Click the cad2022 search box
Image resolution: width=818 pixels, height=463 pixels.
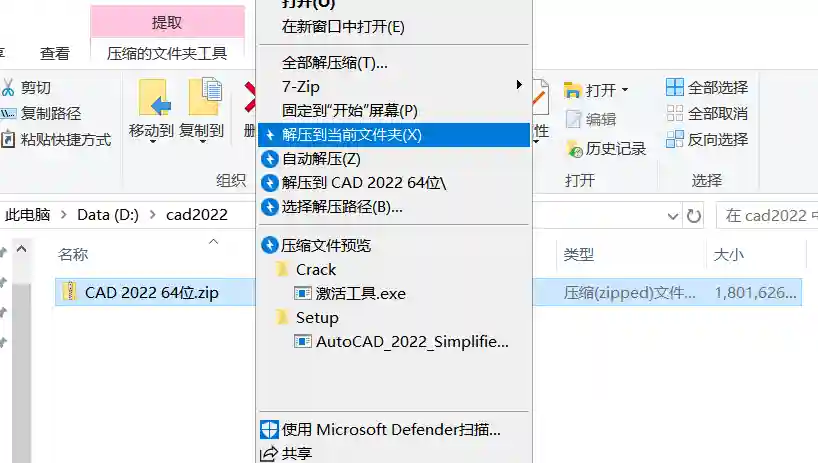767,215
